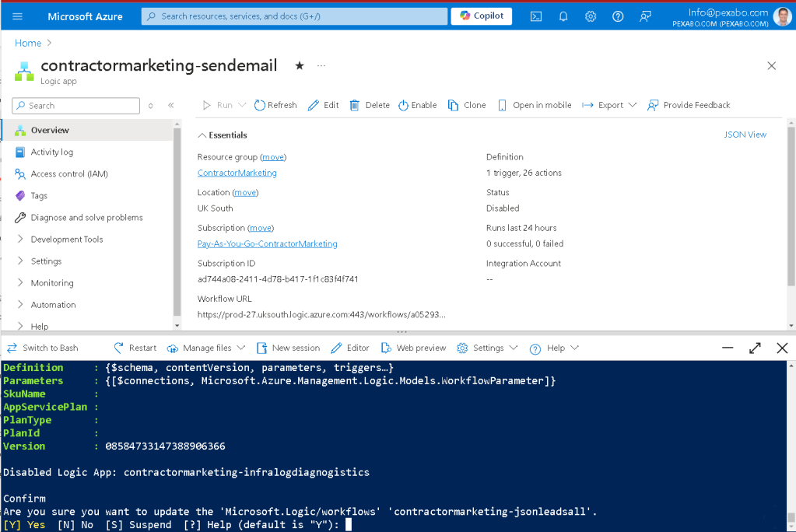Open Diagnose and solve problems

[x=87, y=217]
